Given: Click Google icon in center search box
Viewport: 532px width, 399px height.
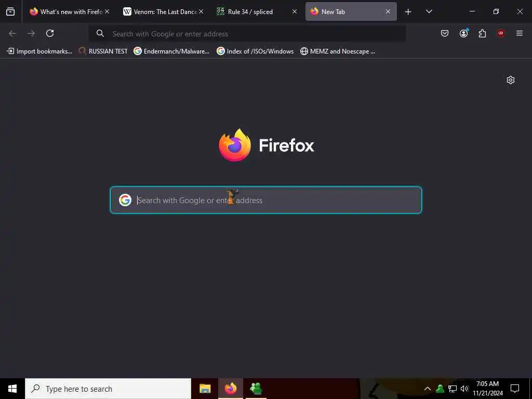Looking at the screenshot, I should (125, 200).
